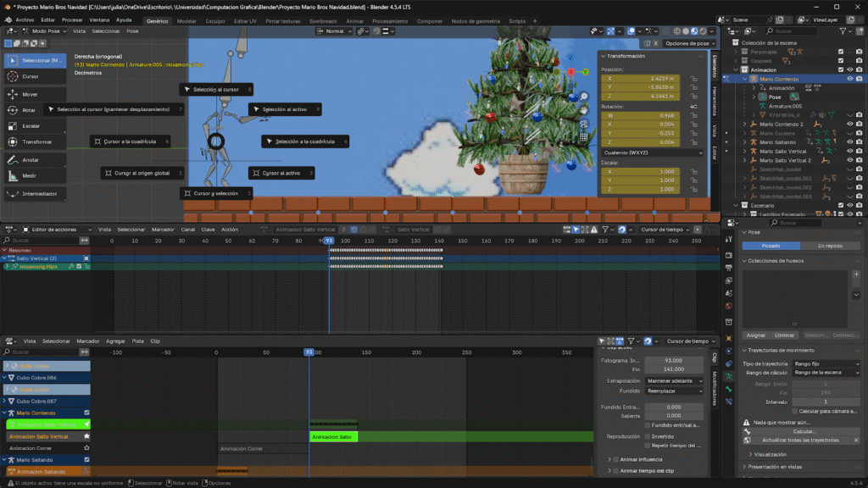Hide Mario Saltando in outliner viewport
The width and height of the screenshot is (868, 488).
pyautogui.click(x=849, y=141)
